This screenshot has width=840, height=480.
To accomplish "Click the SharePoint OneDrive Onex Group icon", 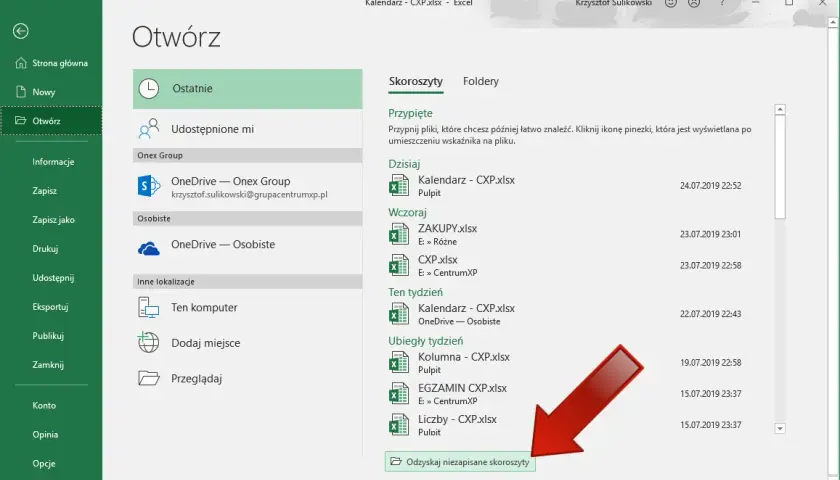I will [149, 186].
